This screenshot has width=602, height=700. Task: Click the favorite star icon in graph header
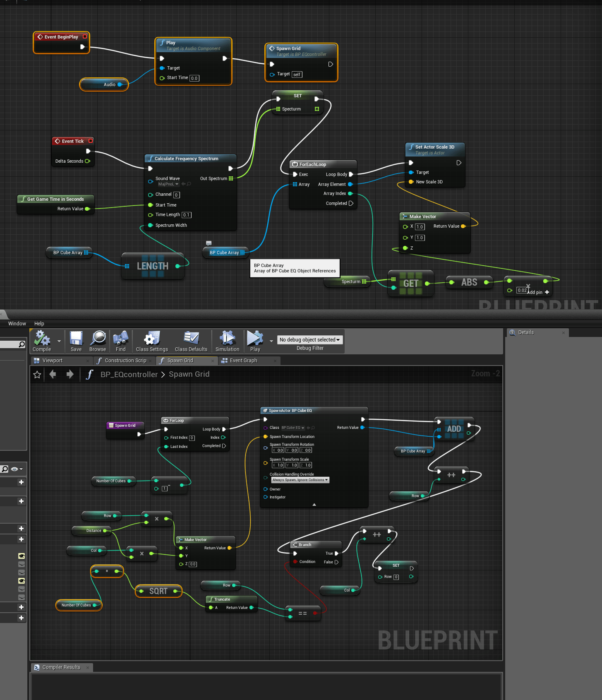click(37, 375)
